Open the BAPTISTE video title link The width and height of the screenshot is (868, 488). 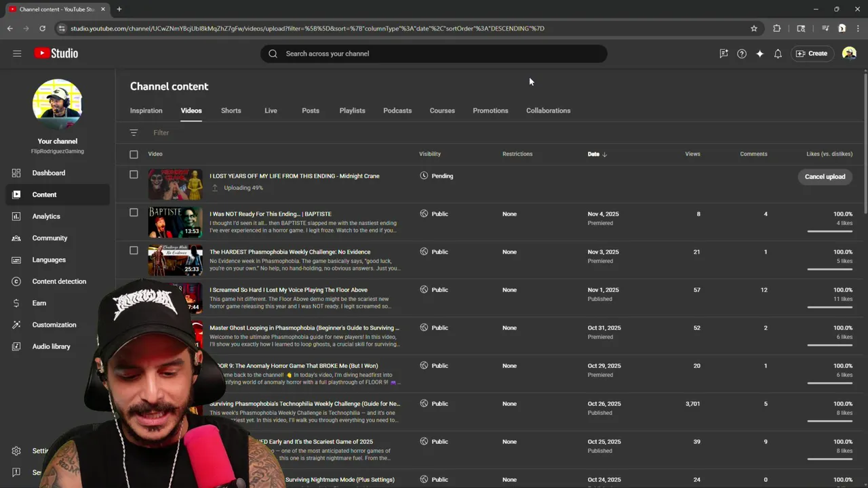coord(271,214)
